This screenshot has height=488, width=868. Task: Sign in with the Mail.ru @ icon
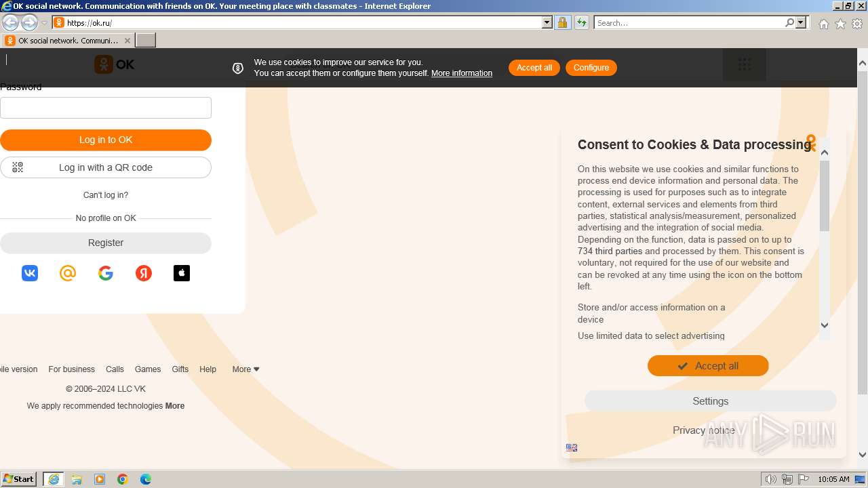(68, 273)
